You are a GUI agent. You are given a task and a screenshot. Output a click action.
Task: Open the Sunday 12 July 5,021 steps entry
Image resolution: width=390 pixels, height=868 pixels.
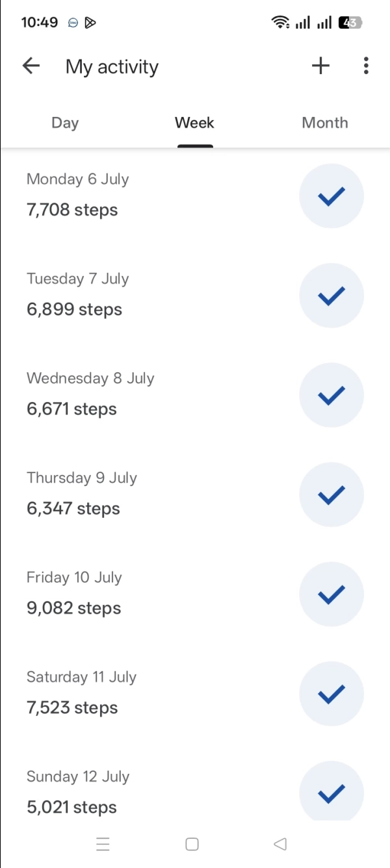pos(195,791)
